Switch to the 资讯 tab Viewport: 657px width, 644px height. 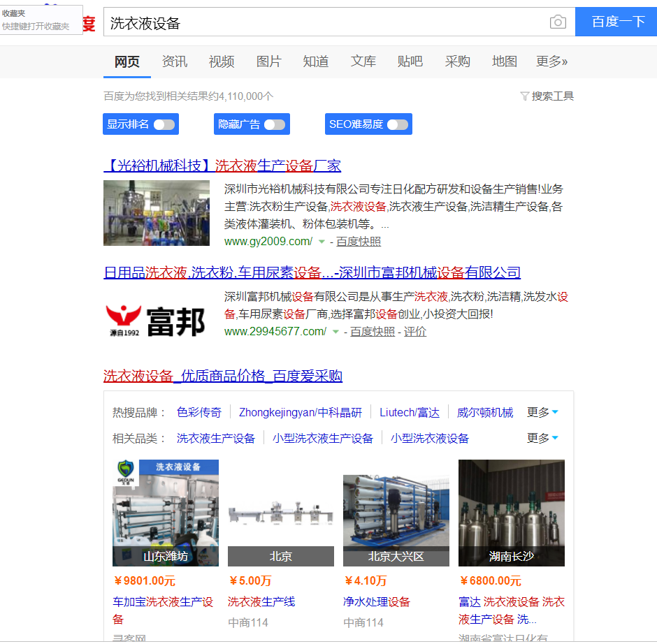tap(174, 61)
